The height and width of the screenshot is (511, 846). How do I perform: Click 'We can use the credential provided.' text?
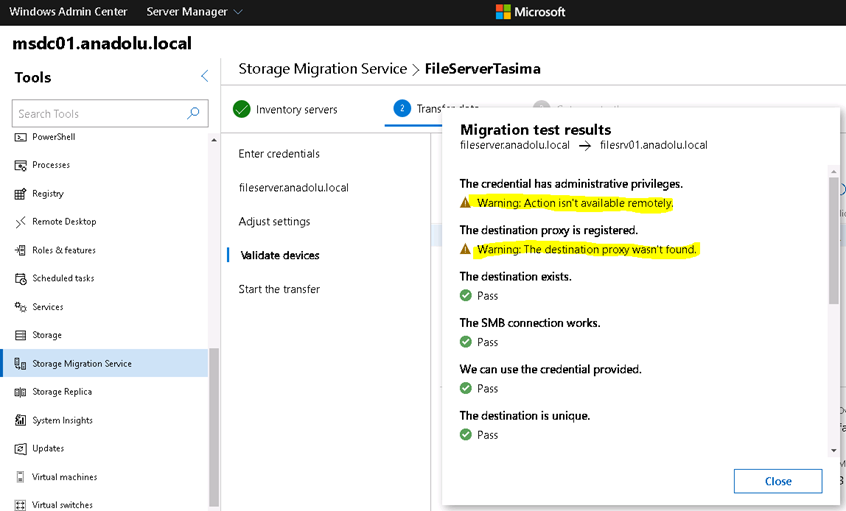click(550, 370)
